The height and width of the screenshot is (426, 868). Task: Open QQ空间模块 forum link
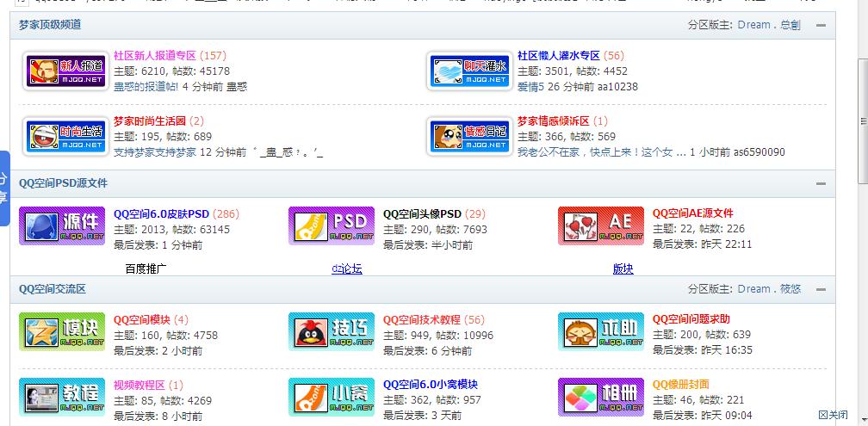pos(142,319)
